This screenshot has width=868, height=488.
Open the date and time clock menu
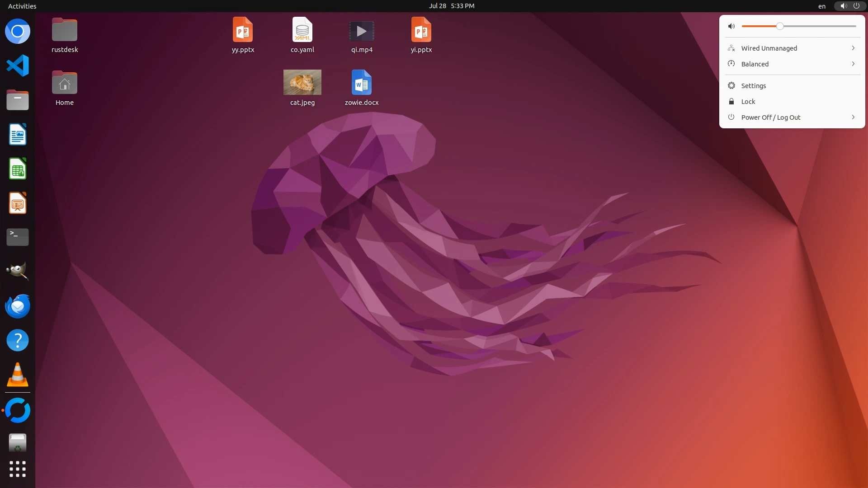(x=451, y=6)
